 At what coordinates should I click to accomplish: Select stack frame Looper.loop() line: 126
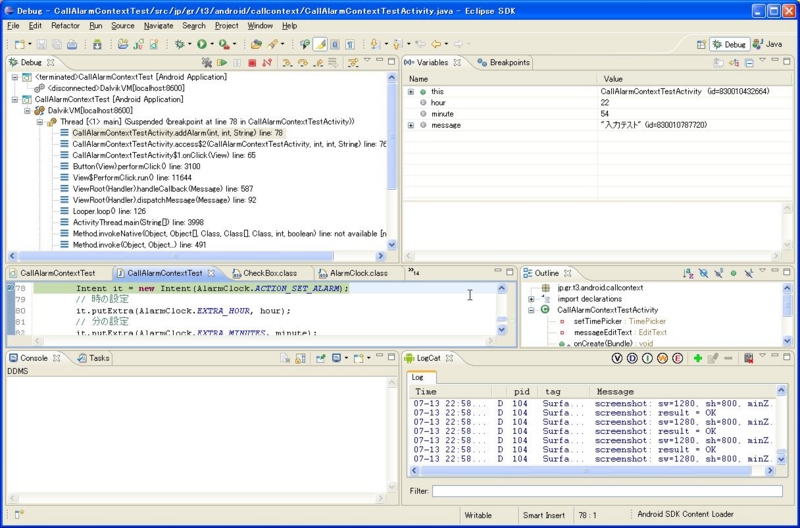click(x=109, y=211)
